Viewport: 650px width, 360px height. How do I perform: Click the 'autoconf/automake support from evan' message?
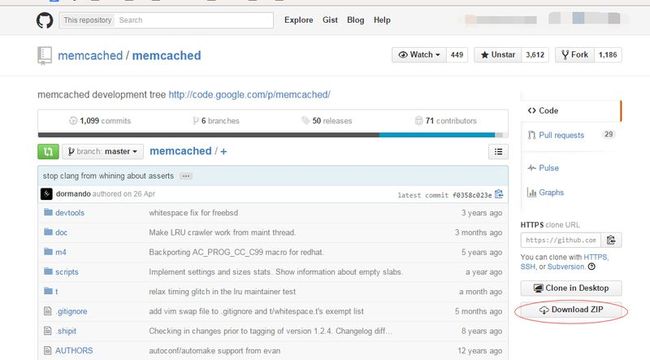[x=214, y=351]
